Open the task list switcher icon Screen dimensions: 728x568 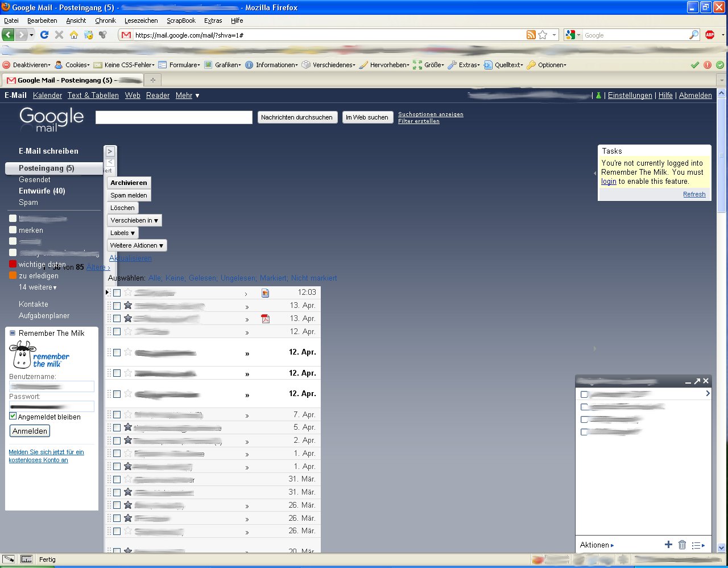tap(698, 545)
